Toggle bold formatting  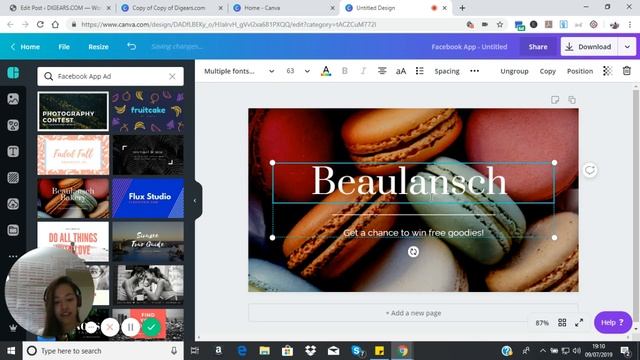344,71
